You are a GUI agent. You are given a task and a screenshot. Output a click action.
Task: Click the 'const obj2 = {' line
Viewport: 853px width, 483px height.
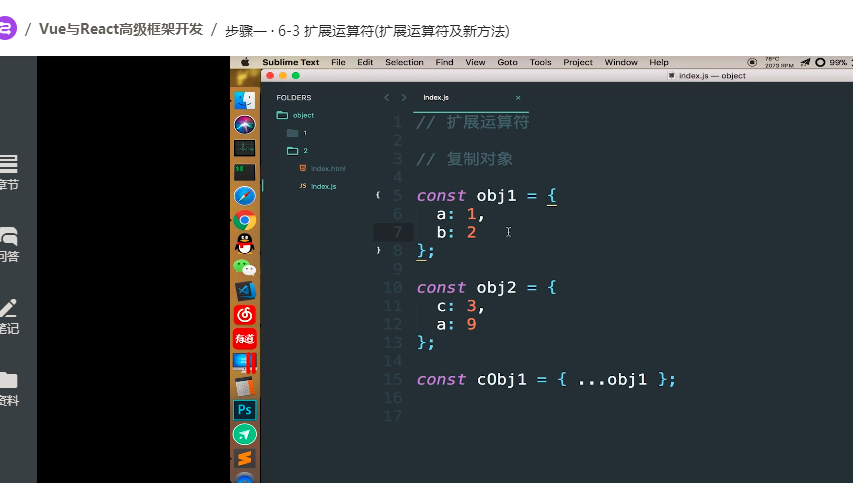(486, 287)
